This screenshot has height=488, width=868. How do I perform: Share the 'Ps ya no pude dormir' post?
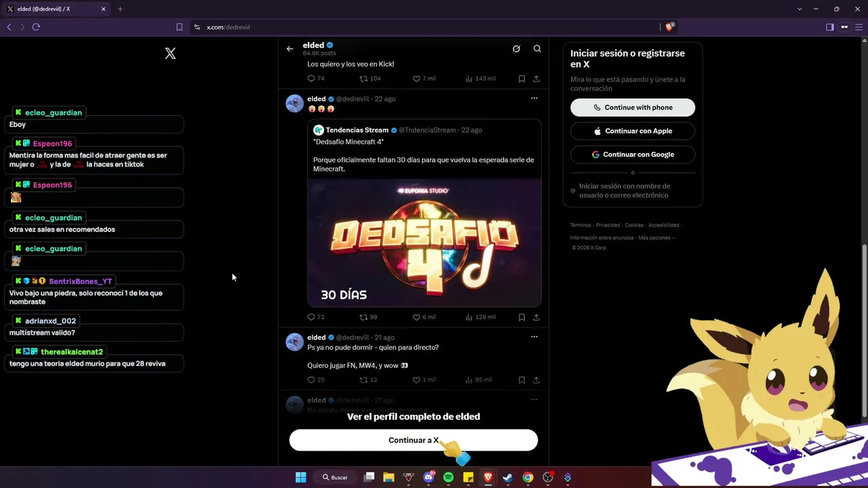(x=536, y=380)
